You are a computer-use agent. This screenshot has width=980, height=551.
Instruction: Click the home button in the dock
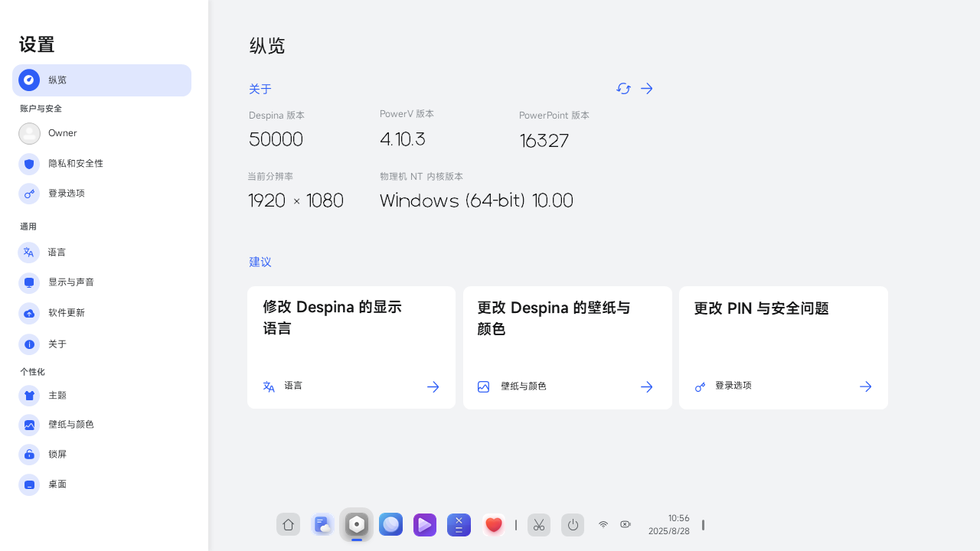(x=289, y=525)
